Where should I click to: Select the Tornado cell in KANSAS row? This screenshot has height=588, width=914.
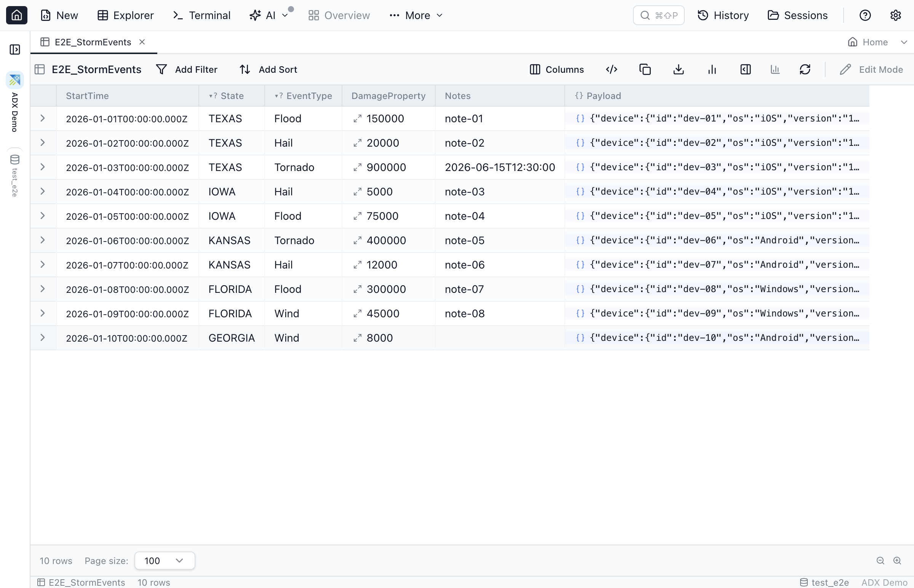pos(303,241)
